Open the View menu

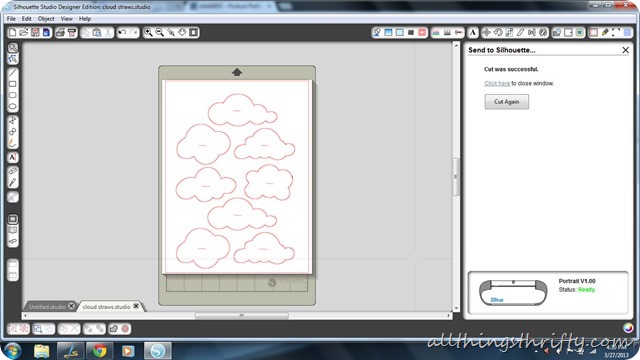67,19
